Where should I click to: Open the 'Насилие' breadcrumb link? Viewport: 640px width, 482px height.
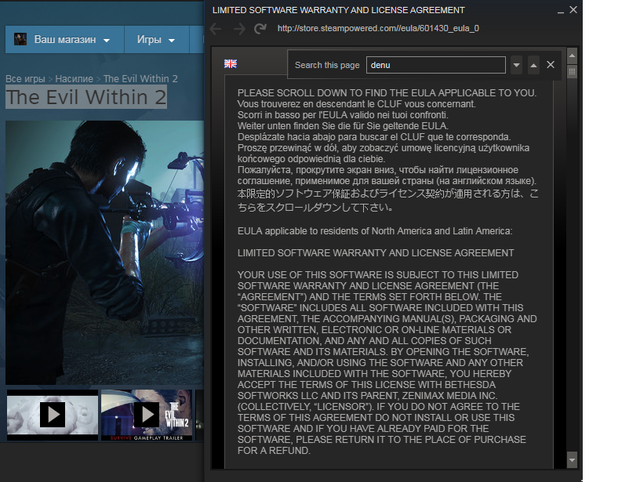[74, 79]
